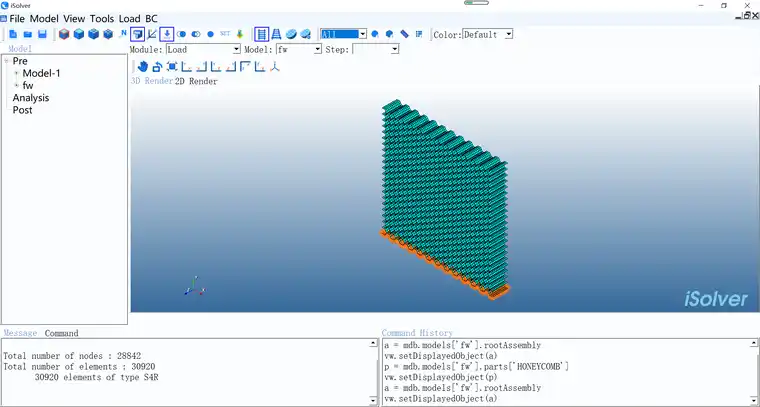
Task: Click the blue disc with magnifier icon
Action: (x=305, y=34)
